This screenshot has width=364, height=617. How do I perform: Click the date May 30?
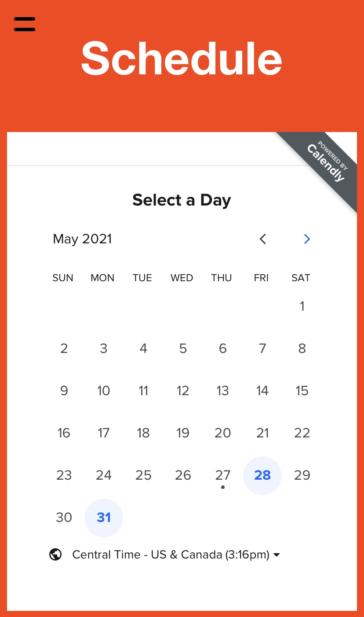[x=64, y=518]
